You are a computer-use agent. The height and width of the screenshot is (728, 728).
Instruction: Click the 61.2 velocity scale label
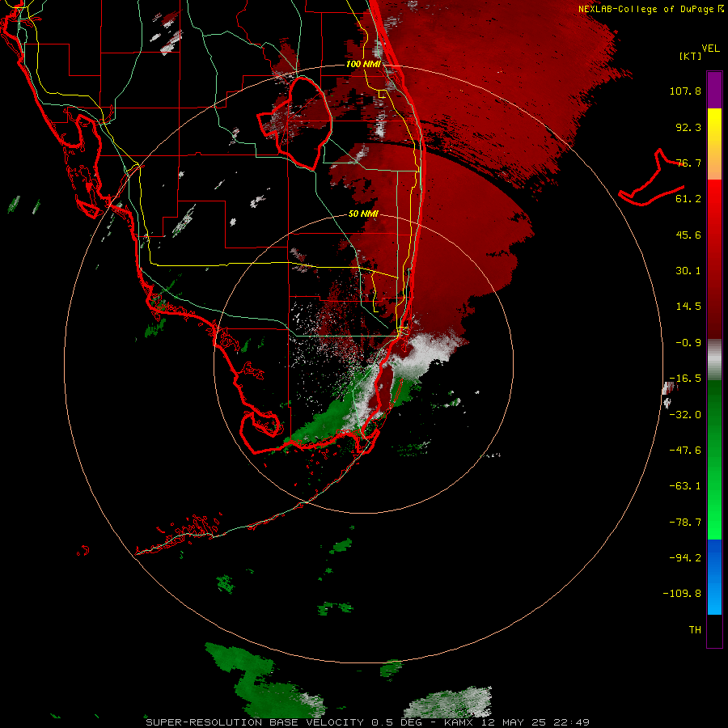click(x=688, y=199)
